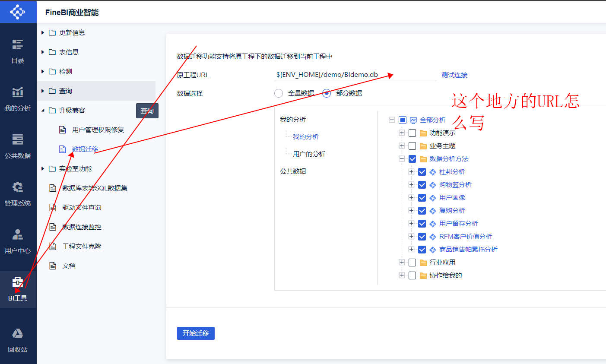Screen dimensions: 606x364
Task: Check the 行业应用 checkbox
Action: 412,263
